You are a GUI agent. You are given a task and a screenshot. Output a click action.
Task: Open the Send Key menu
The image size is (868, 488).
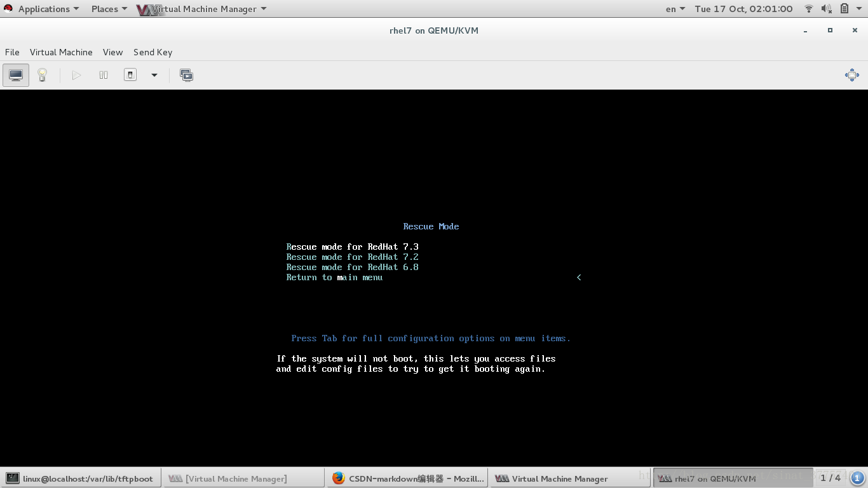(x=153, y=52)
